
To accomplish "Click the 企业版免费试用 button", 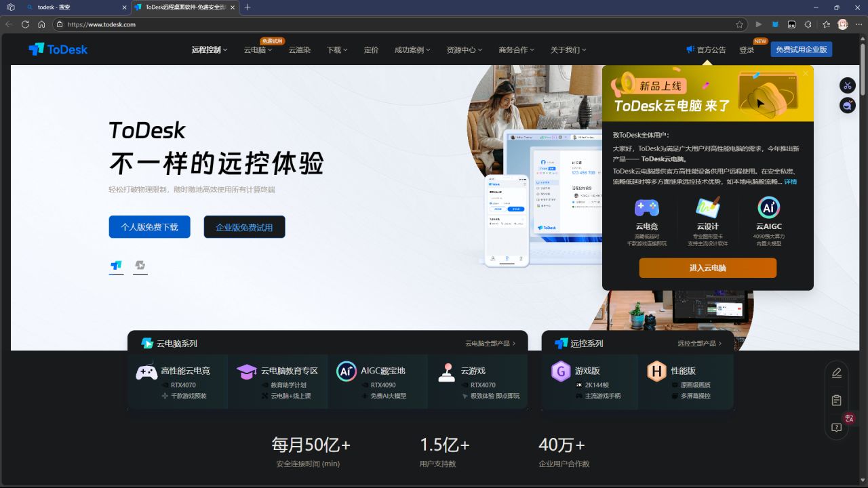I will pos(244,227).
